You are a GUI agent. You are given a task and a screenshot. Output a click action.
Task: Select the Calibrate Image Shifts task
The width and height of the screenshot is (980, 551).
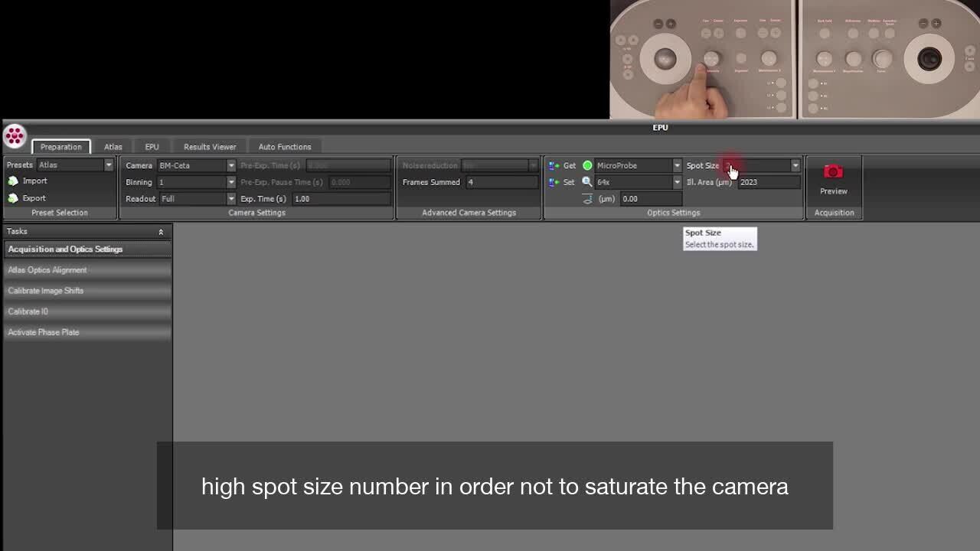tap(46, 291)
